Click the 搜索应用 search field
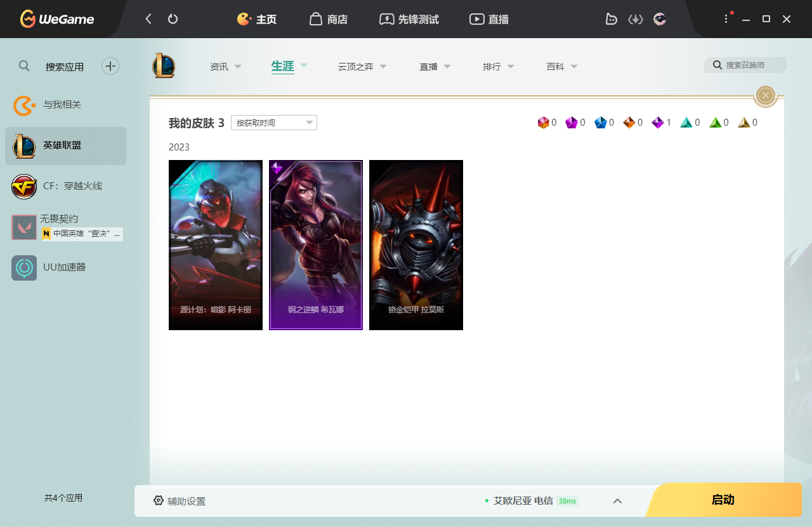 65,67
